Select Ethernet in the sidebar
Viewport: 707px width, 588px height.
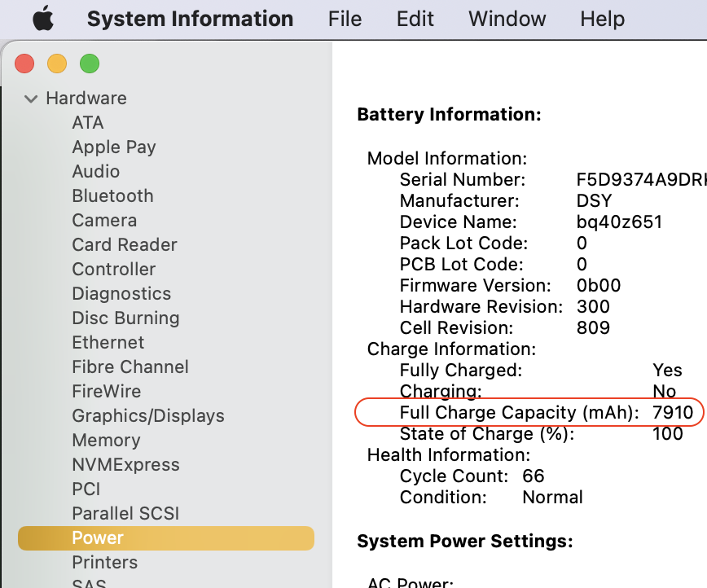pos(108,342)
